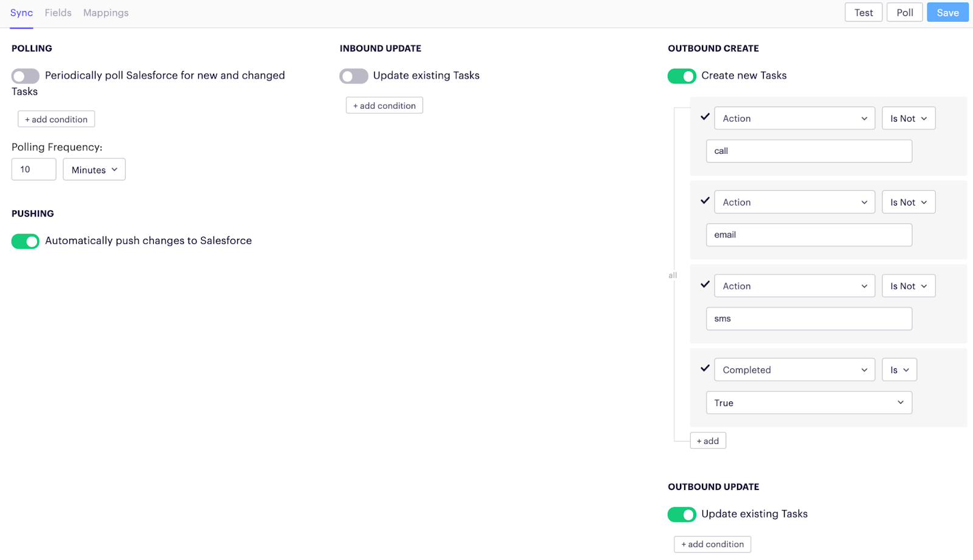Image resolution: width=973 pixels, height=560 pixels.
Task: Open the Action dropdown above the call value
Action: [794, 118]
